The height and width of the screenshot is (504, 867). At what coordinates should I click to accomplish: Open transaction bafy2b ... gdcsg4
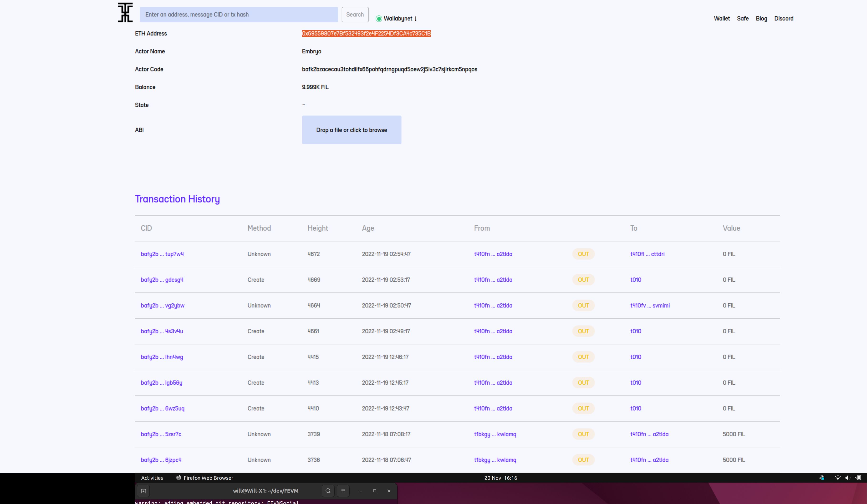point(162,280)
